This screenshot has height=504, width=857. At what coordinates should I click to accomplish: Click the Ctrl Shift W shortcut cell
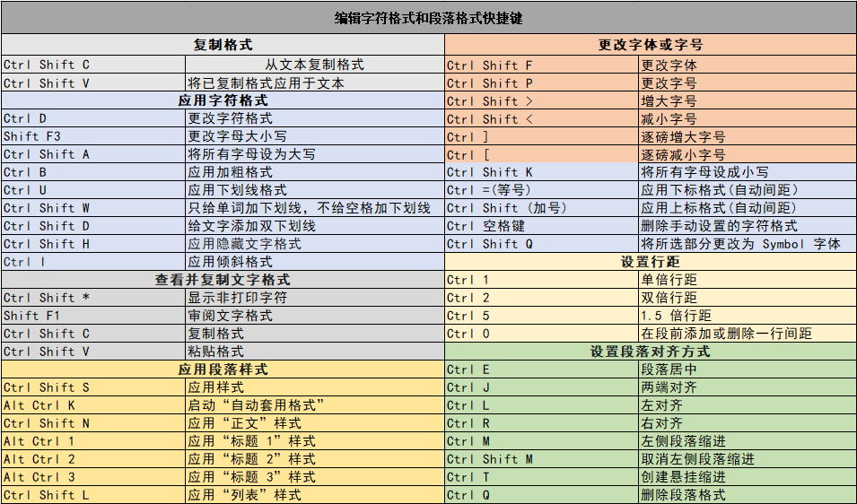click(x=93, y=208)
